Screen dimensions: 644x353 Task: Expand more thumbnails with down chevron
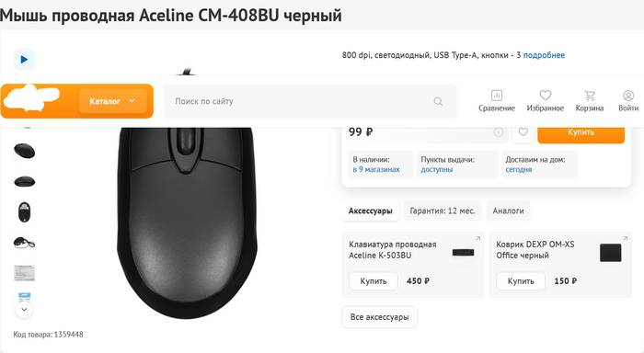pos(24,310)
